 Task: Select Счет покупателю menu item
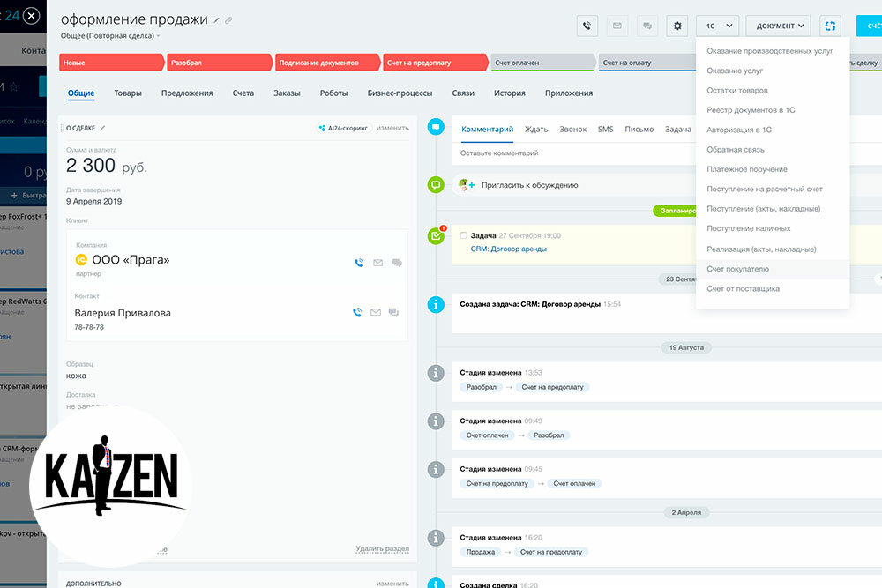click(773, 269)
